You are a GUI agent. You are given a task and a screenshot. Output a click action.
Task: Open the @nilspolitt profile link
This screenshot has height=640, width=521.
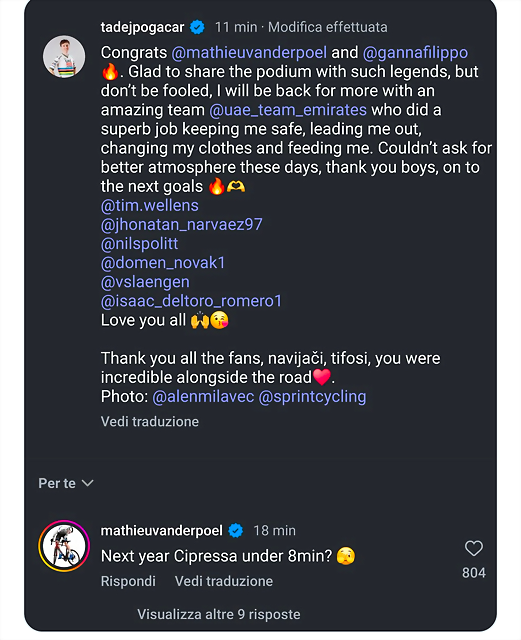(x=140, y=244)
